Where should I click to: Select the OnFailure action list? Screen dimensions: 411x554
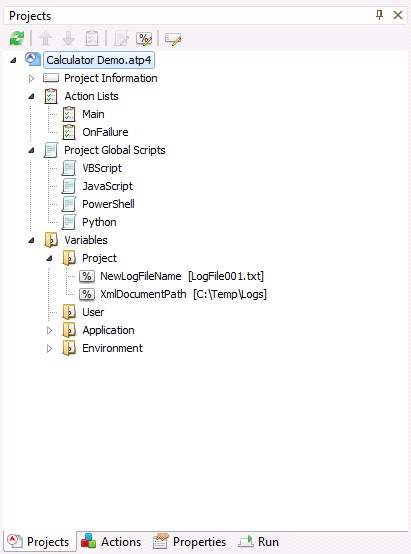pos(105,132)
